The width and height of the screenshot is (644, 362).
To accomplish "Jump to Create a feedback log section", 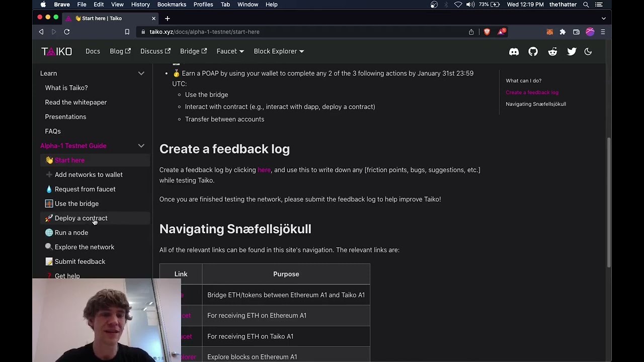I will pos(532,93).
